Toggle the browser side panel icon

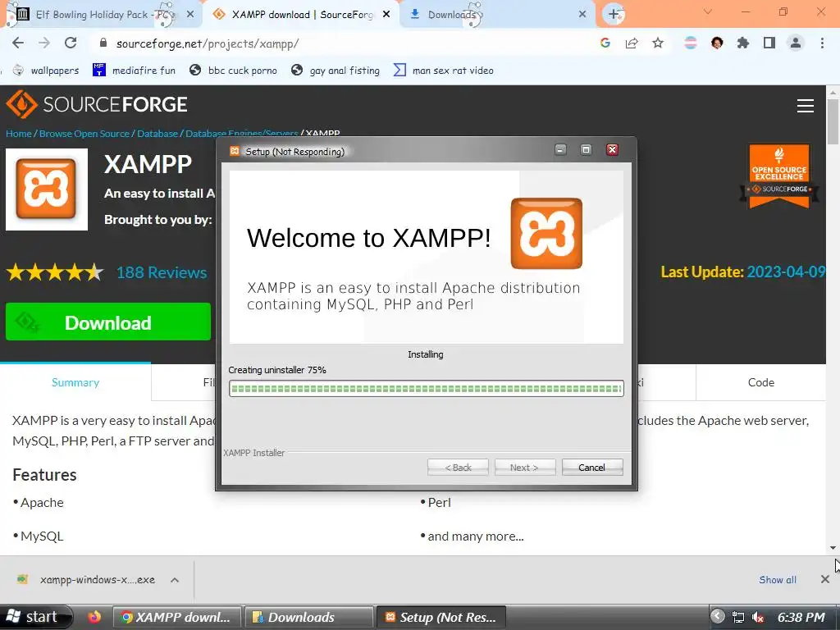[x=769, y=43]
